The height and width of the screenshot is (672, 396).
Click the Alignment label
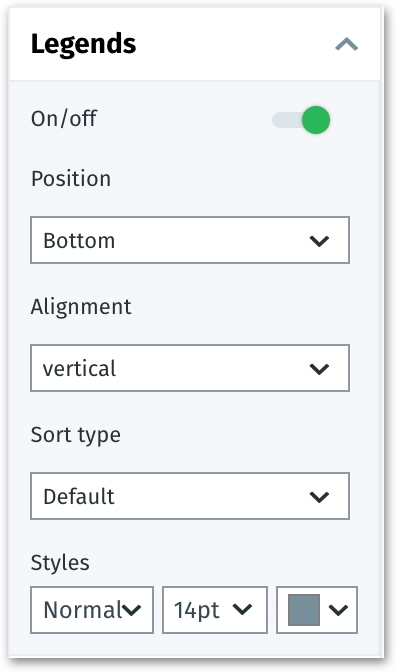[x=81, y=308]
